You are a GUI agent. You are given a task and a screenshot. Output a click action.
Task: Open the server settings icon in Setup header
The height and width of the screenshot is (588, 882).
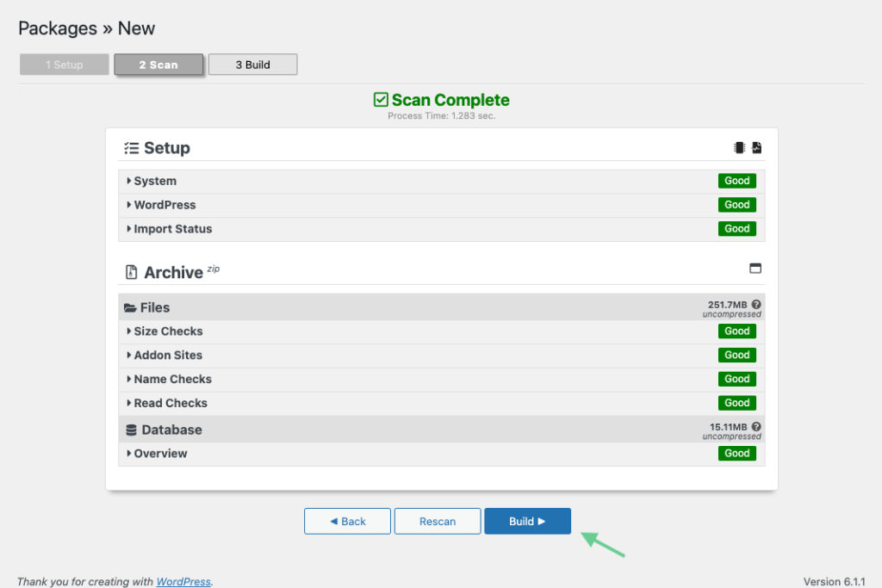pyautogui.click(x=738, y=146)
